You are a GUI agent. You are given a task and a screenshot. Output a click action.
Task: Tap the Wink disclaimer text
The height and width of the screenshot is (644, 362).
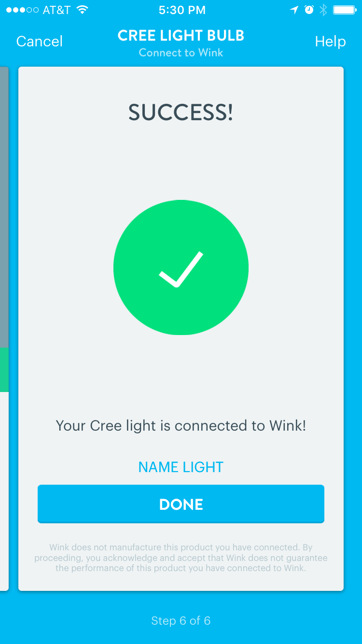(x=181, y=558)
